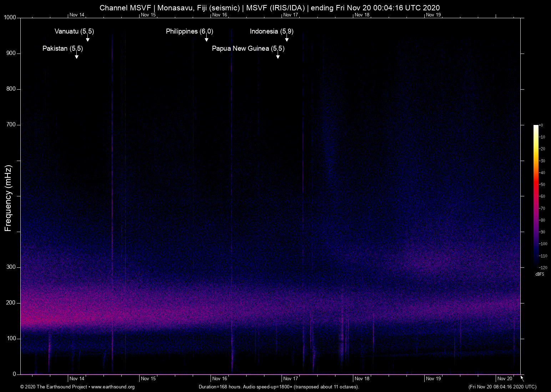Click the Channel MSVF chart title
551x392 pixels.
tap(269, 7)
